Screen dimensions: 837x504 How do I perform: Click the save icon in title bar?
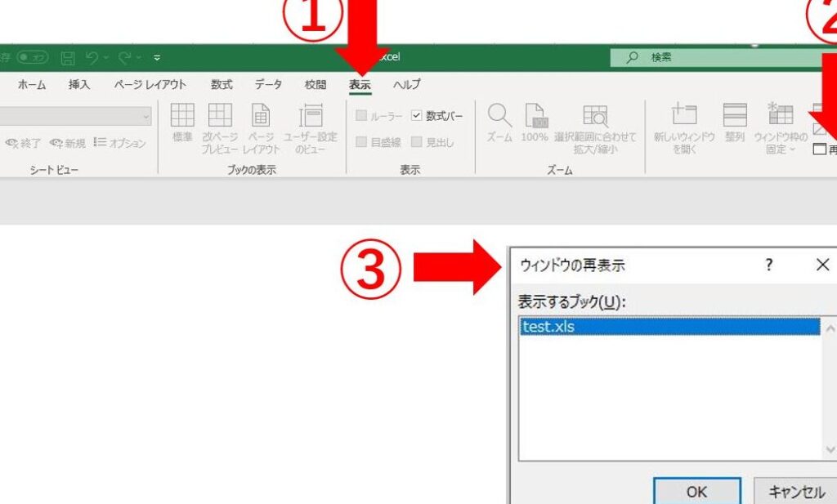pyautogui.click(x=69, y=58)
